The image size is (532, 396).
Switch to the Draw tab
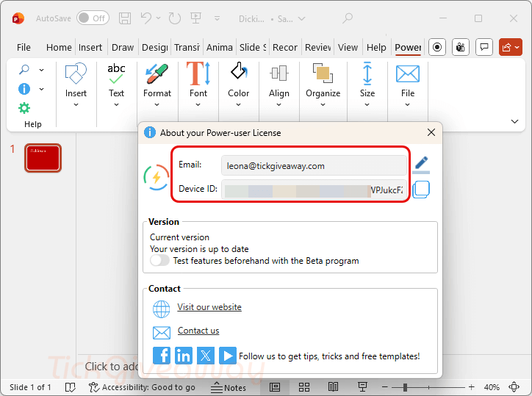(123, 48)
